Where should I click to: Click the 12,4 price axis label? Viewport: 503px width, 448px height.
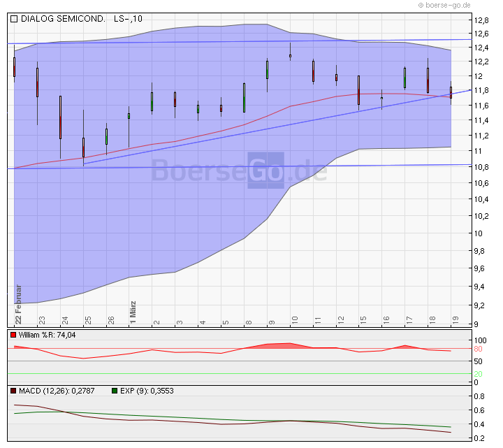coord(481,48)
